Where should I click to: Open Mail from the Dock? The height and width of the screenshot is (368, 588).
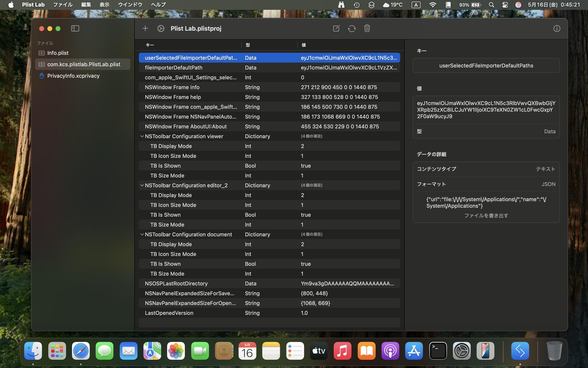coord(128,351)
